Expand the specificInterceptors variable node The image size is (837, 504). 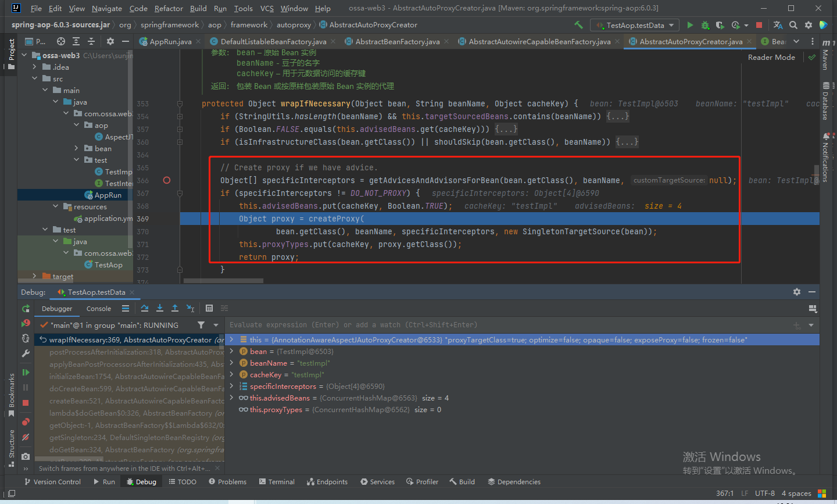tap(232, 386)
